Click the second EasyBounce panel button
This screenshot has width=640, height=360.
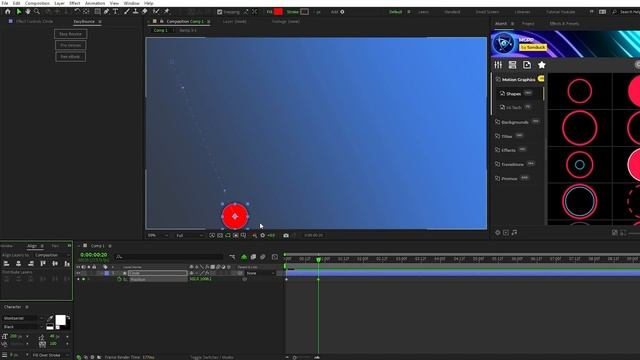pyautogui.click(x=71, y=45)
